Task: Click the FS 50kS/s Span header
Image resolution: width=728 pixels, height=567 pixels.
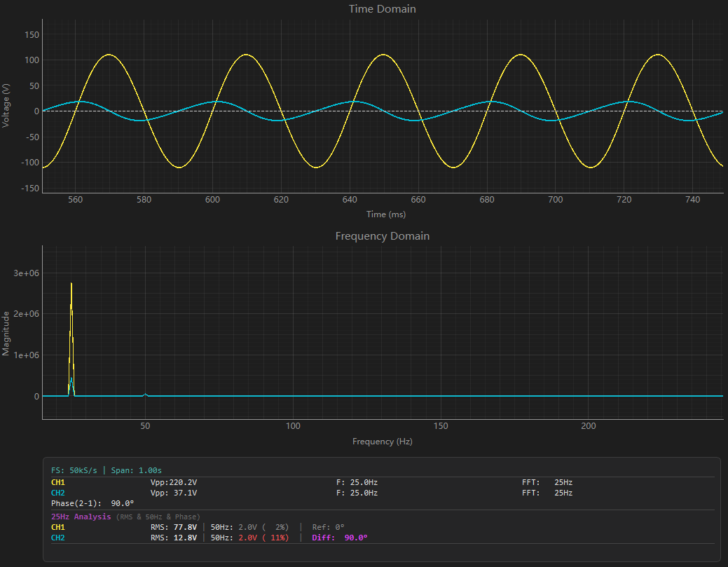Action: pyautogui.click(x=107, y=470)
